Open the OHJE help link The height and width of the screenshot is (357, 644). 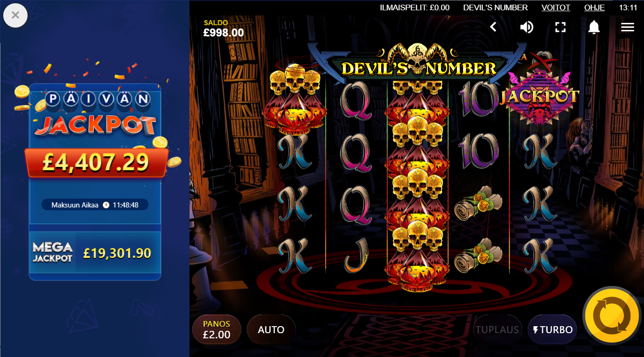(594, 7)
